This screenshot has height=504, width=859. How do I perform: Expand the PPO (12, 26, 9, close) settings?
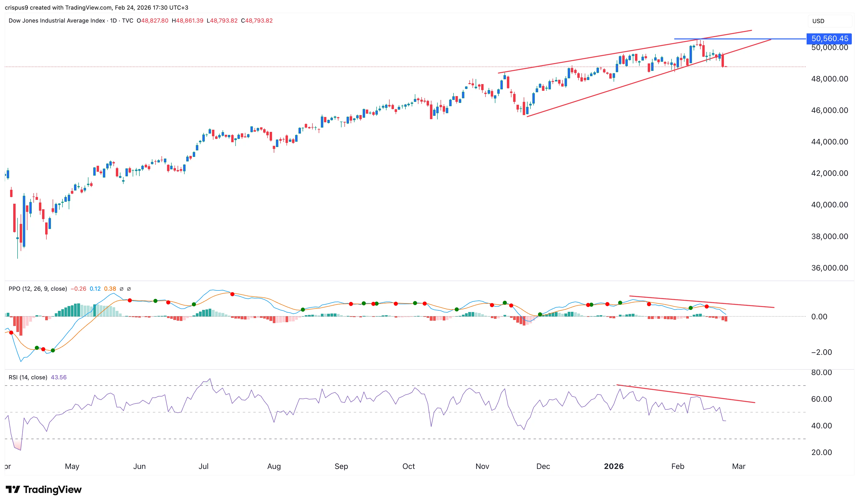[x=37, y=288]
